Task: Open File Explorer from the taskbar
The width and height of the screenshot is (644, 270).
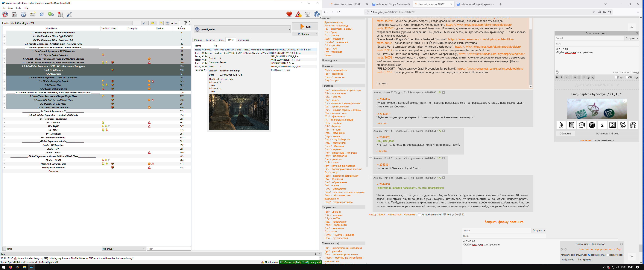Action: click(25, 267)
